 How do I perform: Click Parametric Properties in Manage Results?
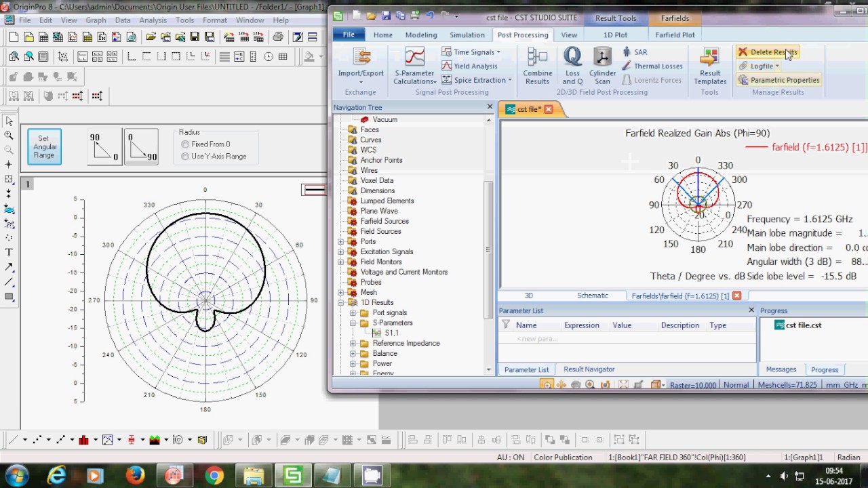pos(778,80)
